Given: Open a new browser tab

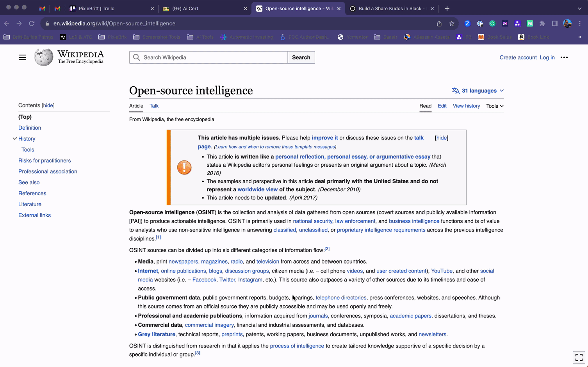Looking at the screenshot, I should pos(447,8).
